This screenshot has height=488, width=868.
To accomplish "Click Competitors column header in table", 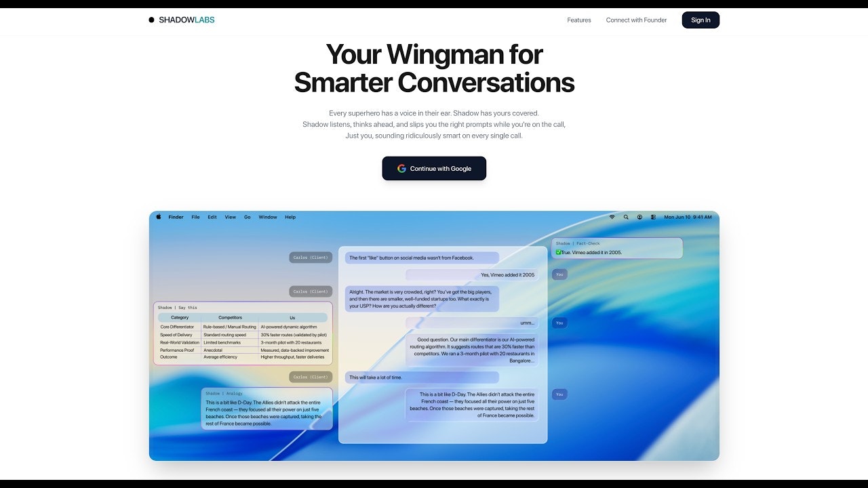I will click(230, 317).
